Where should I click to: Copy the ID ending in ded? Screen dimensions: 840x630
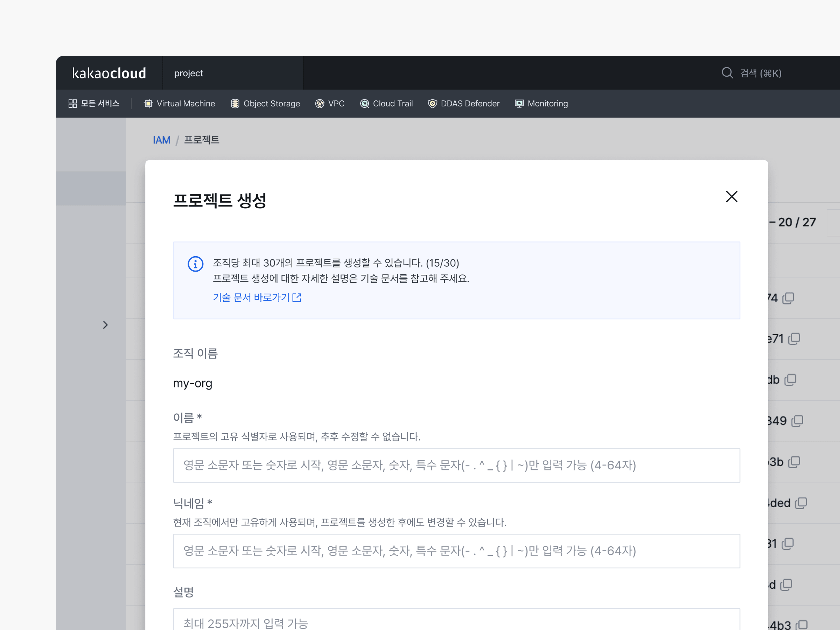801,503
